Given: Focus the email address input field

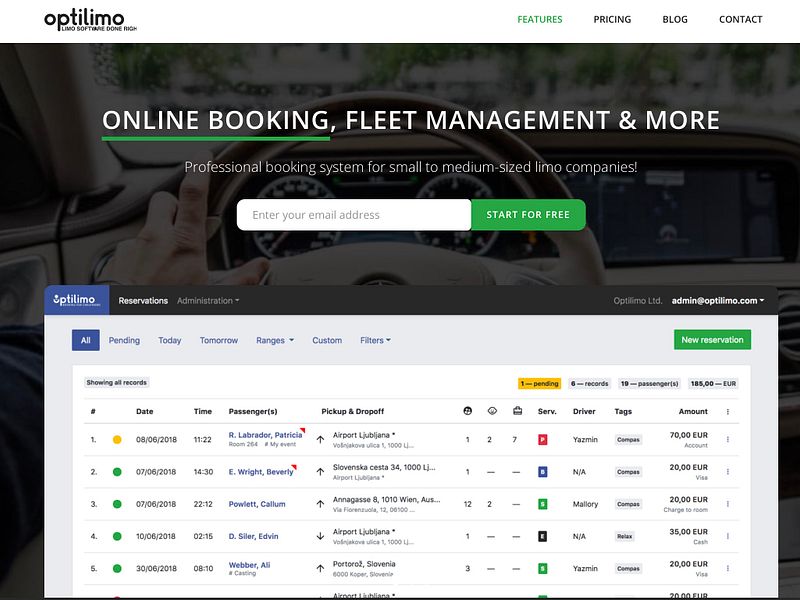Looking at the screenshot, I should pos(354,215).
